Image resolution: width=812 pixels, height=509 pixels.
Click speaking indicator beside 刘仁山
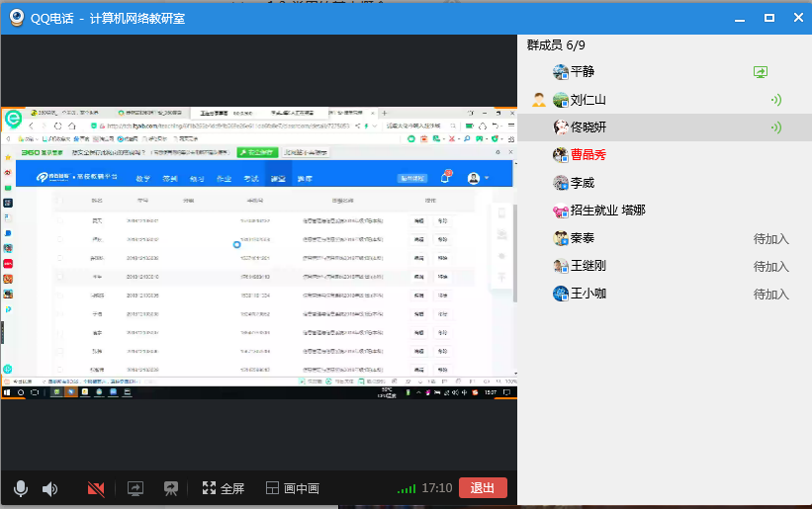[x=775, y=100]
